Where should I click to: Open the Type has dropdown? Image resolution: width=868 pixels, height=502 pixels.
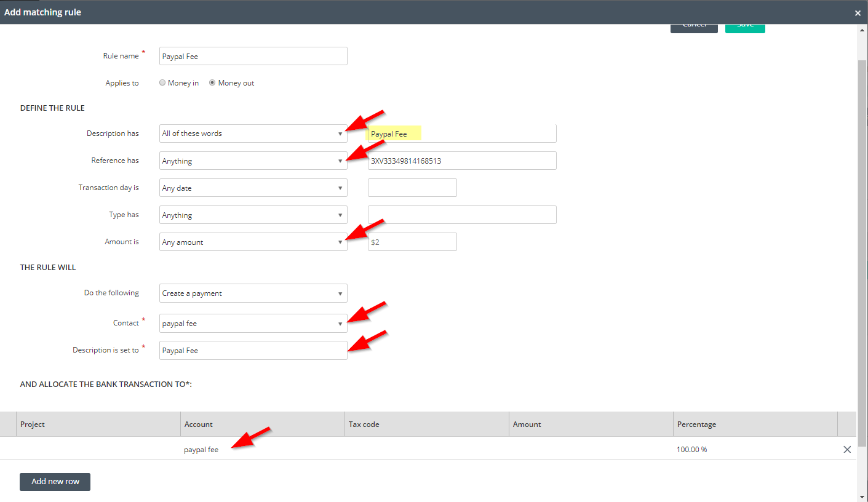[253, 215]
